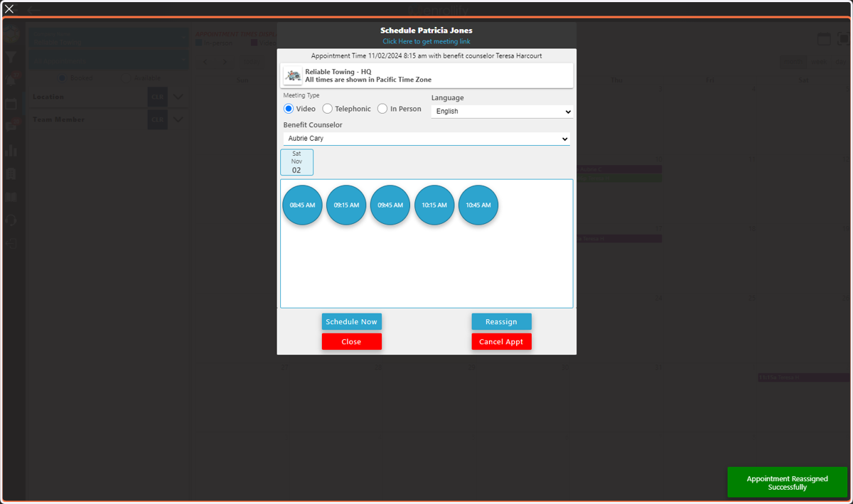Select the Sat Nov 02 date tile
This screenshot has height=504, width=853.
pos(296,162)
